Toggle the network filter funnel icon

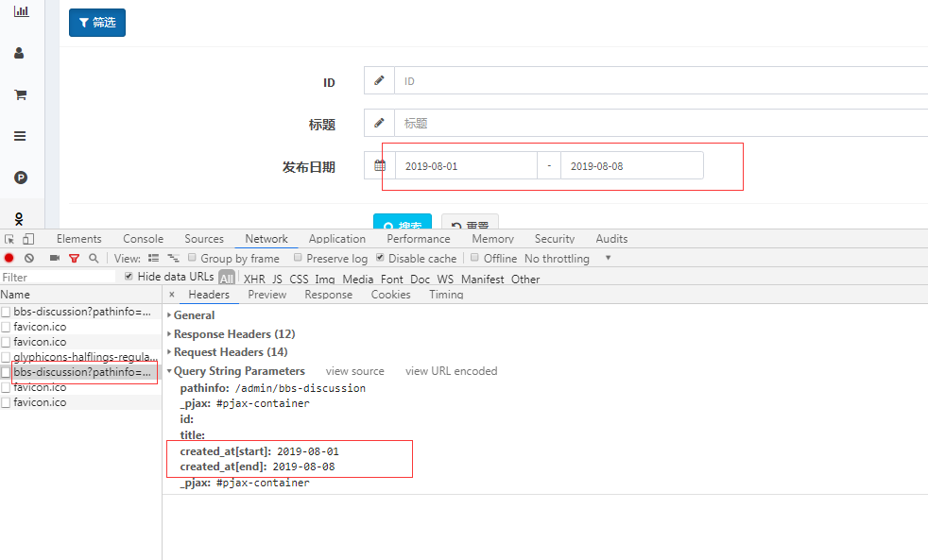pos(74,259)
